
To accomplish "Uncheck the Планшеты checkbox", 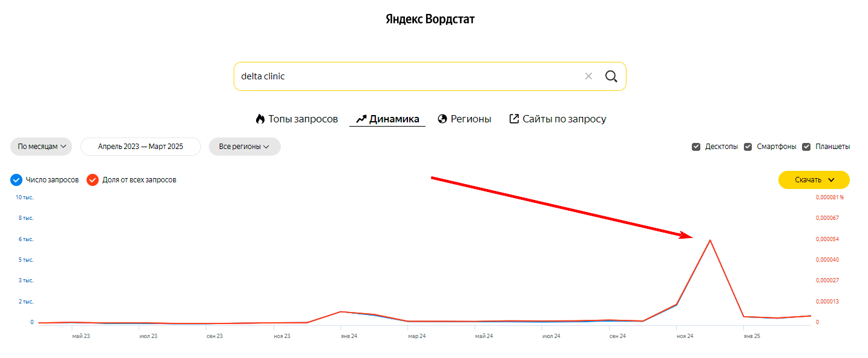I will [x=806, y=147].
